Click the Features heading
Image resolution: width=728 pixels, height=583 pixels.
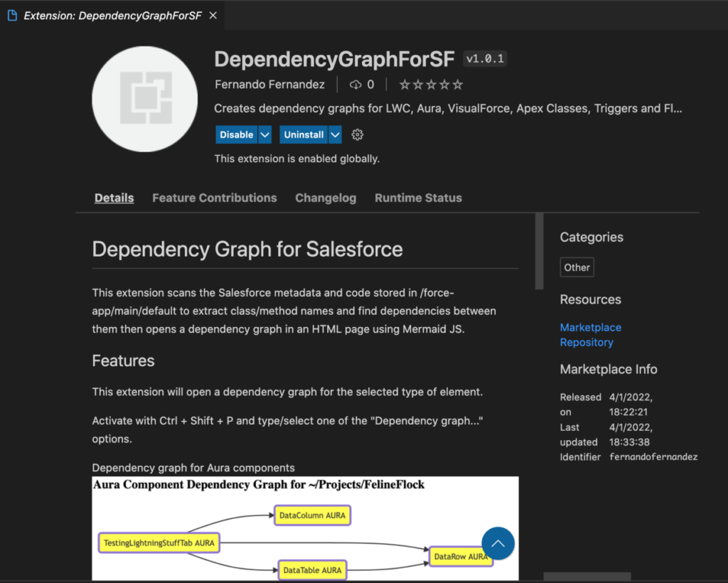pos(123,360)
